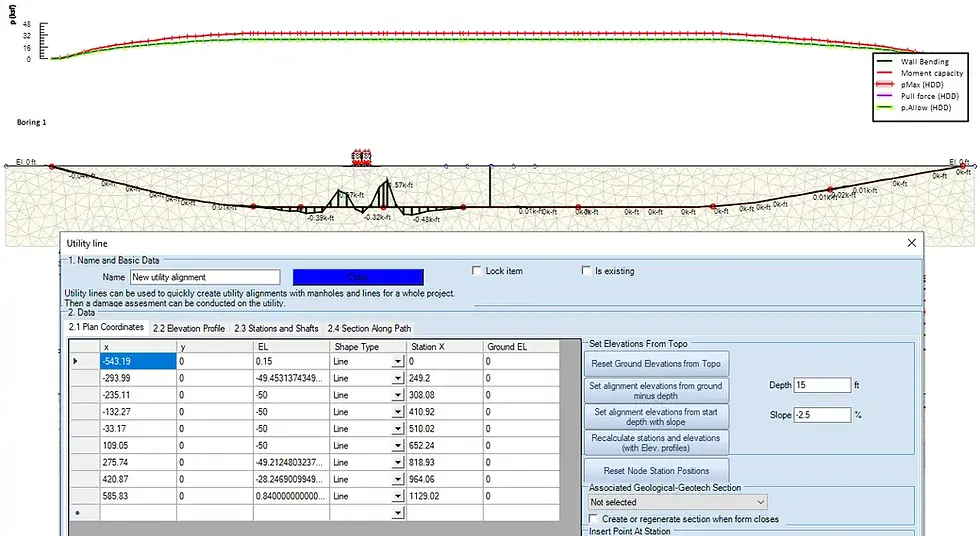Screen dimensions: 980x536
Task: Click the Station X cell 1129.02
Action: click(444, 496)
